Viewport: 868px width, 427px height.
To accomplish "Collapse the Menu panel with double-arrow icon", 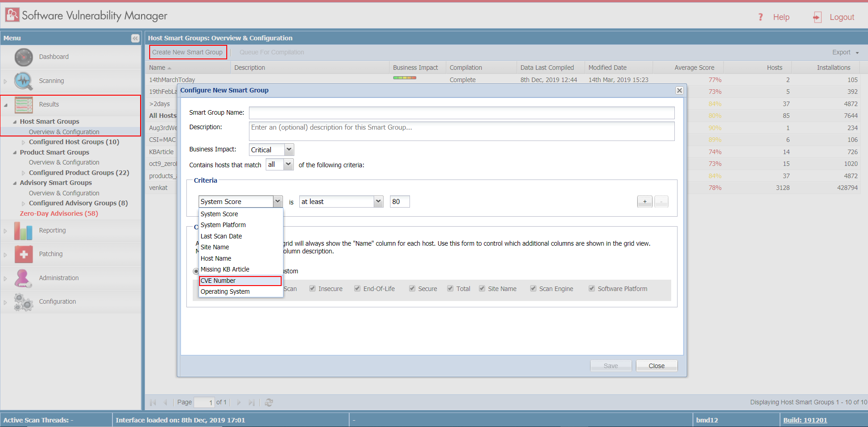I will [x=135, y=38].
